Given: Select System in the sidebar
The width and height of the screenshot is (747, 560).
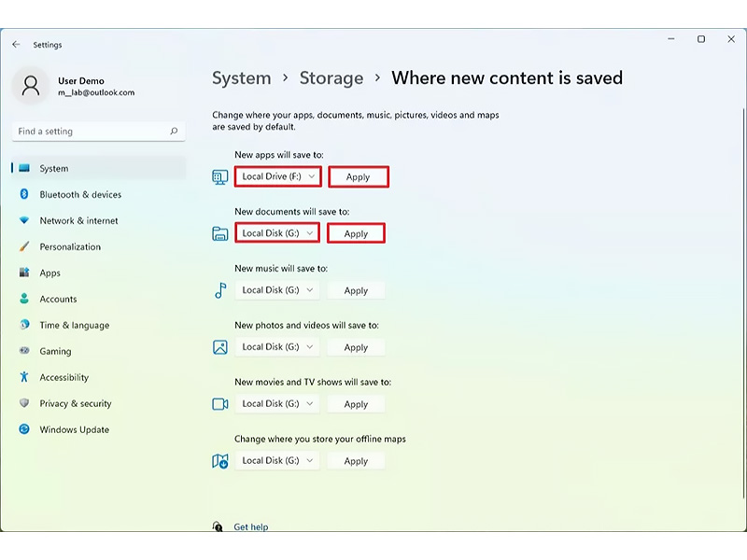Looking at the screenshot, I should 99,168.
